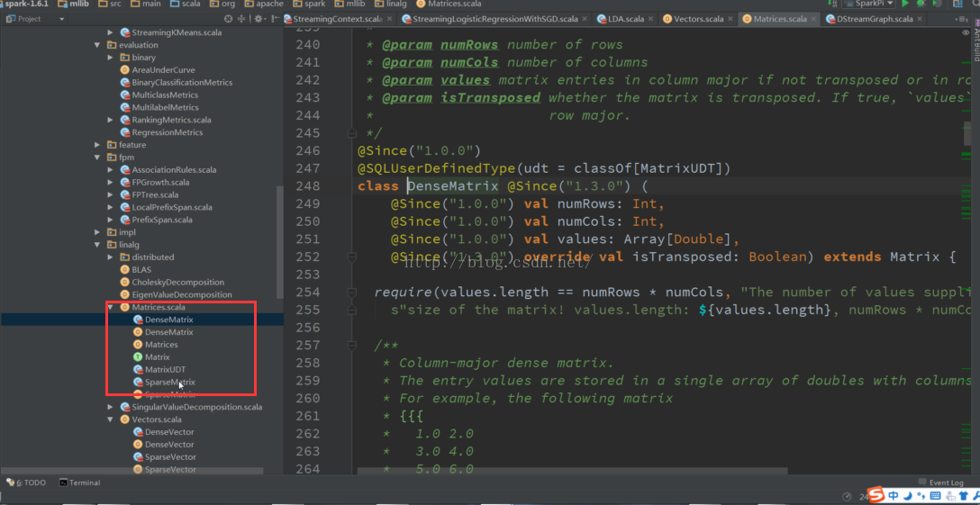Expand SingularValueDecomposition.scala node
The height and width of the screenshot is (505, 980).
[111, 407]
